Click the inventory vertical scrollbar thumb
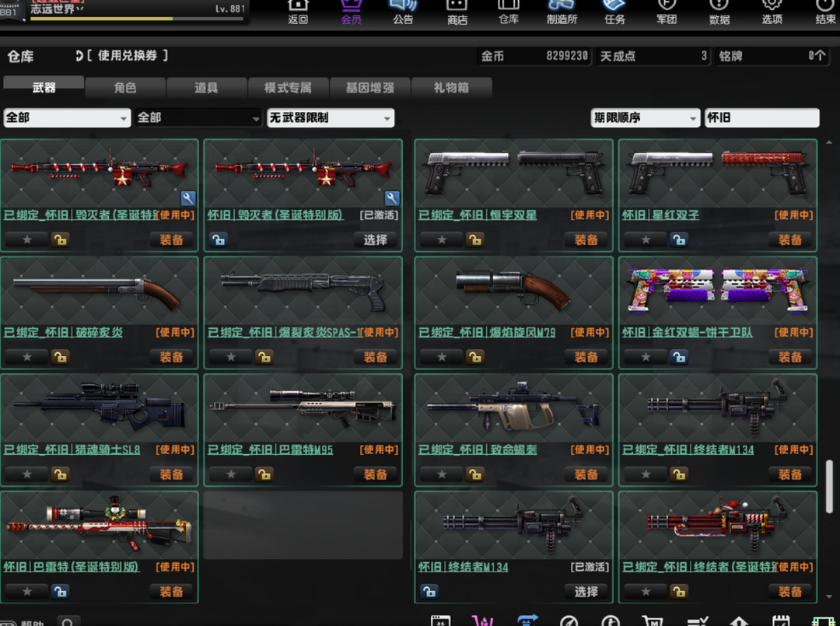840x626 pixels. [x=829, y=486]
